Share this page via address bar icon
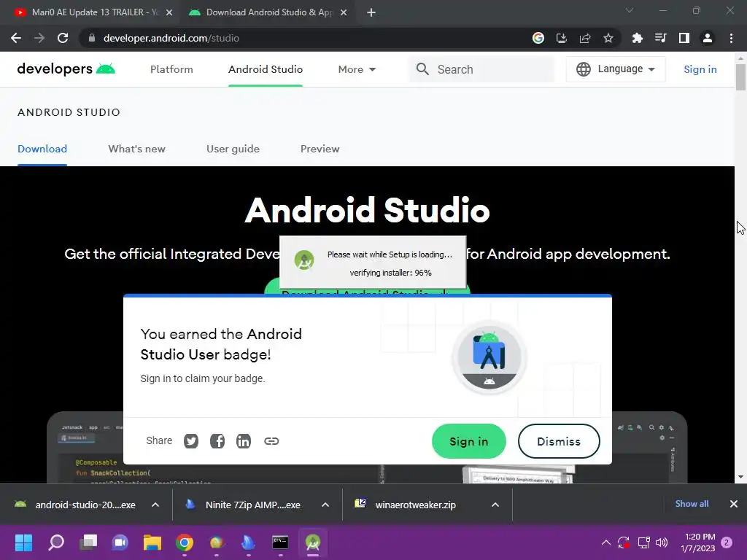The height and width of the screenshot is (560, 747). click(x=585, y=38)
